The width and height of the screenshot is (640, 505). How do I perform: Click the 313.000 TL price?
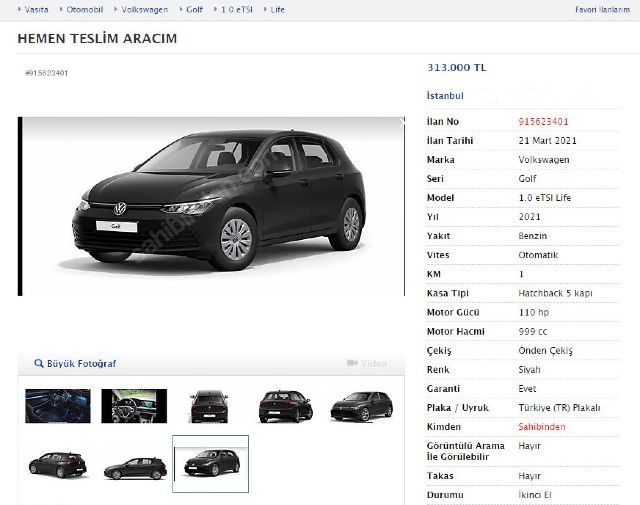pyautogui.click(x=457, y=67)
